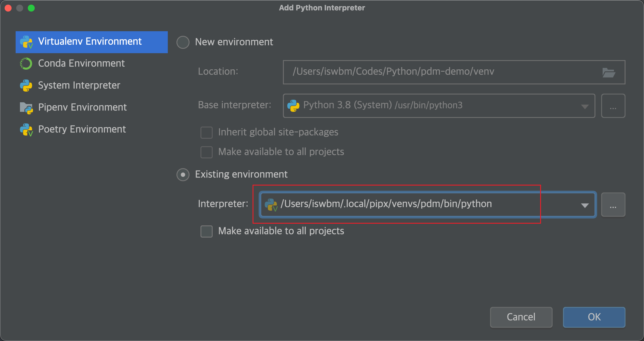Screen dimensions: 644x341
Task: Enable Inherit global site-packages
Action: point(207,133)
